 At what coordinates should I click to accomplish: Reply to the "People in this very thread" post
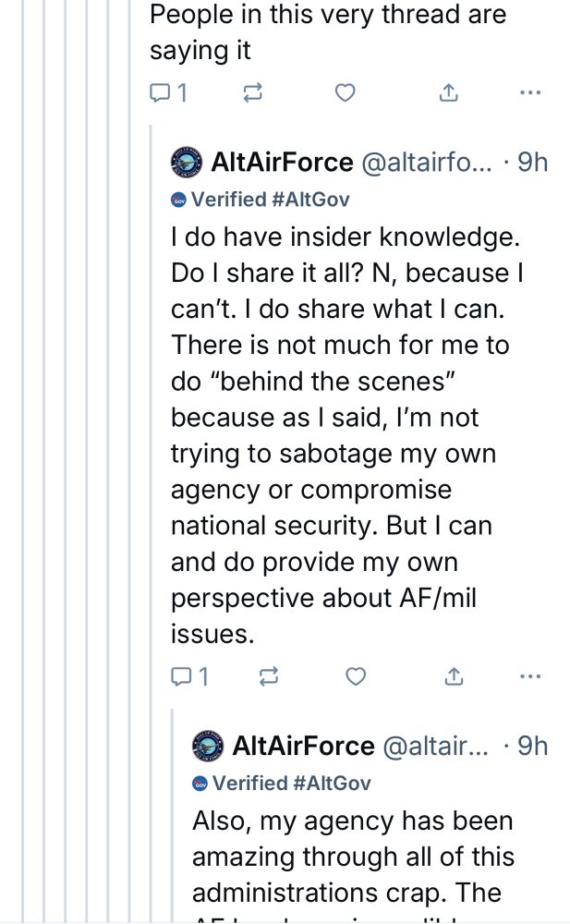pos(167,92)
